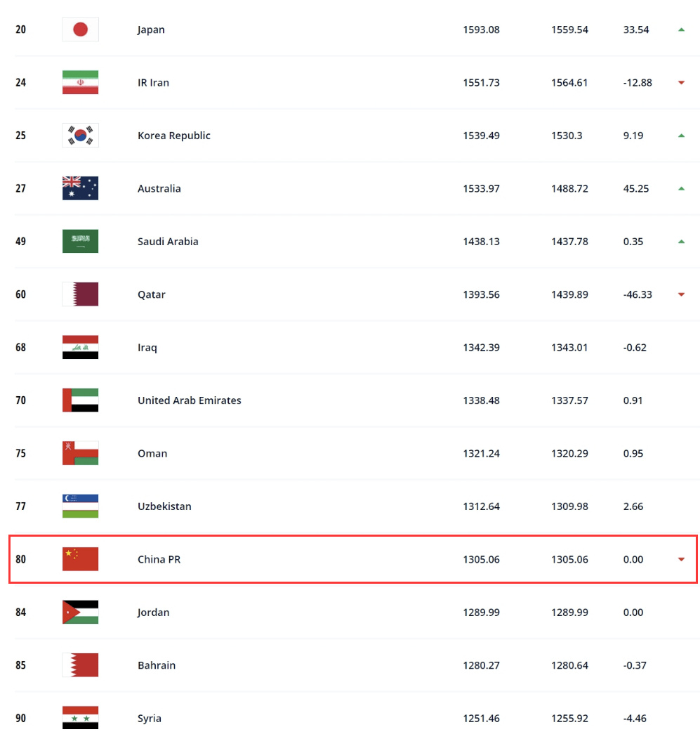Click the Iraq flag icon
The height and width of the screenshot is (739, 700).
click(x=80, y=347)
